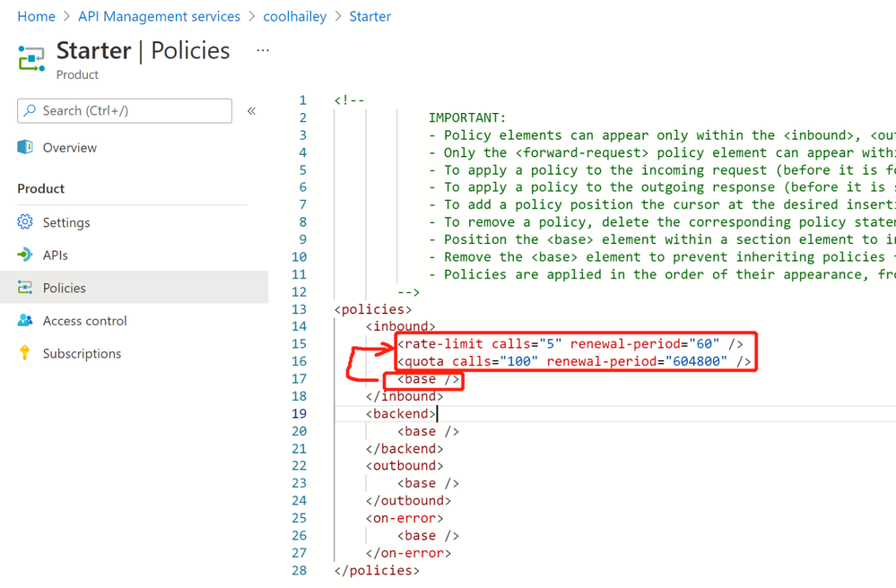This screenshot has width=896, height=588.
Task: Click the 'Position the <base> element' comment line
Action: 662,239
